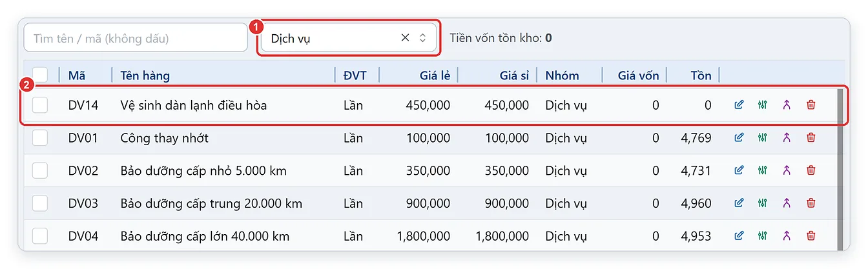The height and width of the screenshot is (269, 868).
Task: Open adjust sliders icon for DV04
Action: click(x=763, y=236)
